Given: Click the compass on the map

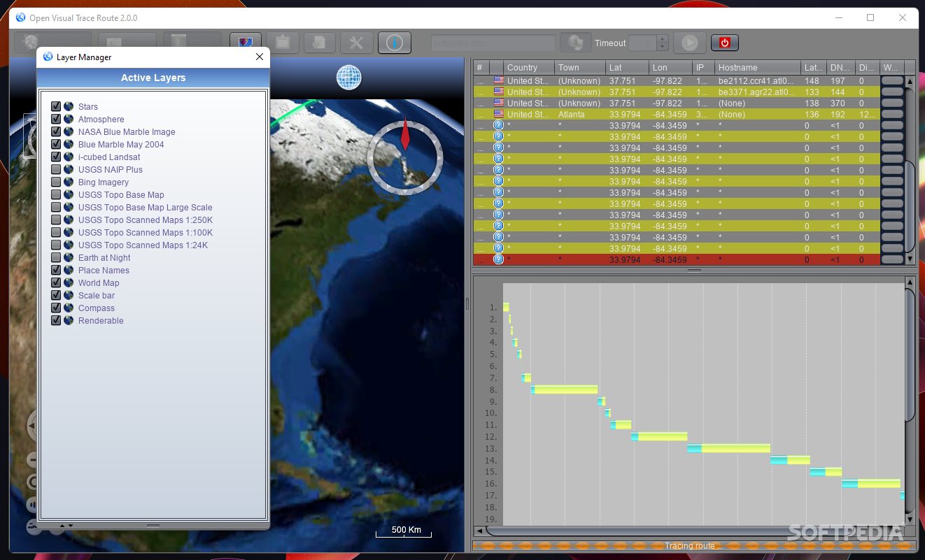Looking at the screenshot, I should [x=404, y=157].
